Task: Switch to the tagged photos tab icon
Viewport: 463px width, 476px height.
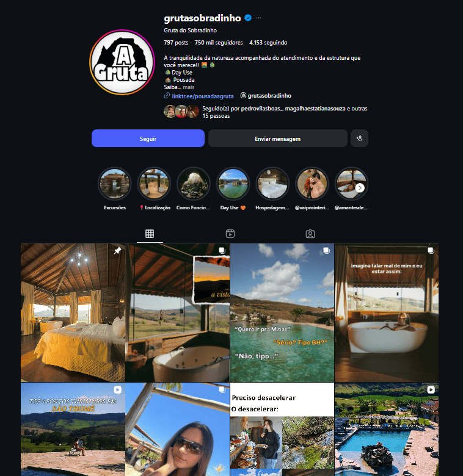Action: pos(310,234)
